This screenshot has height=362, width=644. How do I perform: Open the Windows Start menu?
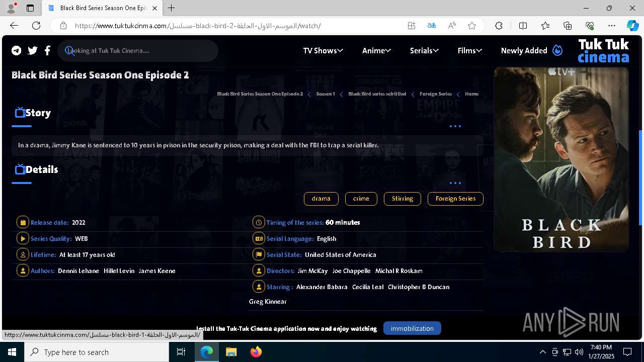pyautogui.click(x=12, y=352)
